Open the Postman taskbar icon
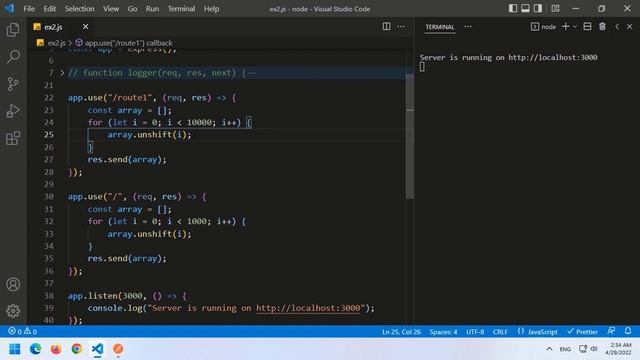The image size is (640, 360). (118, 349)
